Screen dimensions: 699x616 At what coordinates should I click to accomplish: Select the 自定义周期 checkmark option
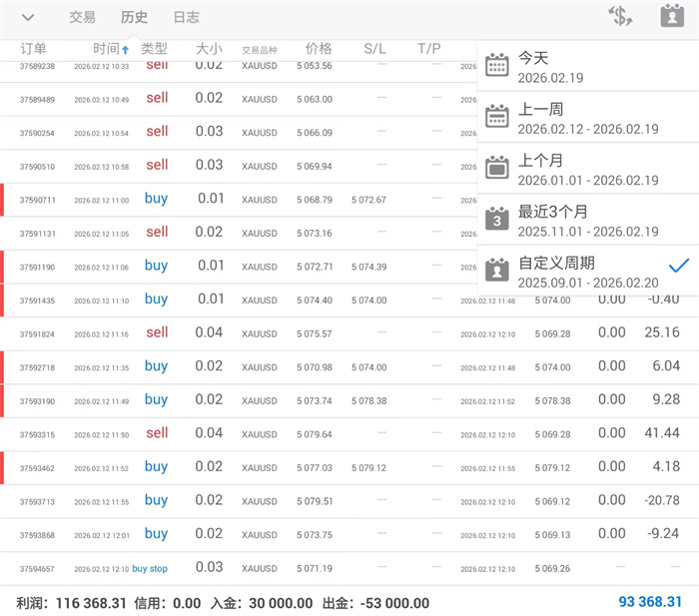[679, 265]
